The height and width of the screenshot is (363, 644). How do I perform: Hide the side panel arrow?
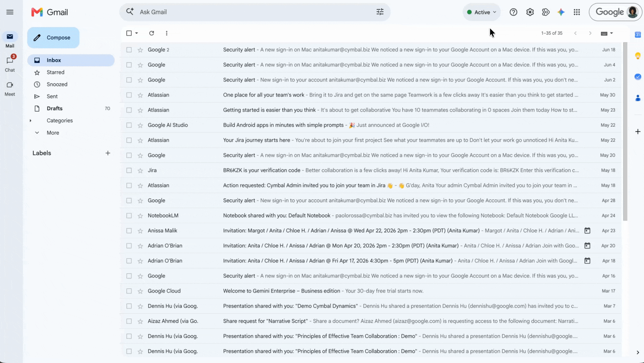tap(638, 352)
